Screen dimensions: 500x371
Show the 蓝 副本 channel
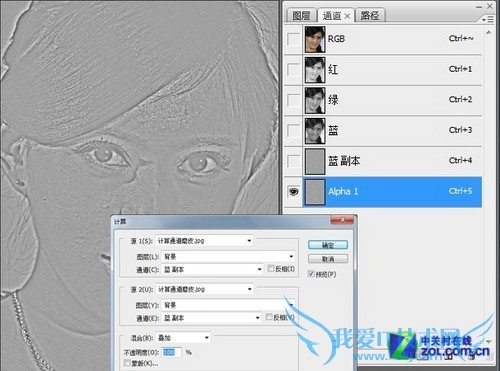[x=293, y=161]
